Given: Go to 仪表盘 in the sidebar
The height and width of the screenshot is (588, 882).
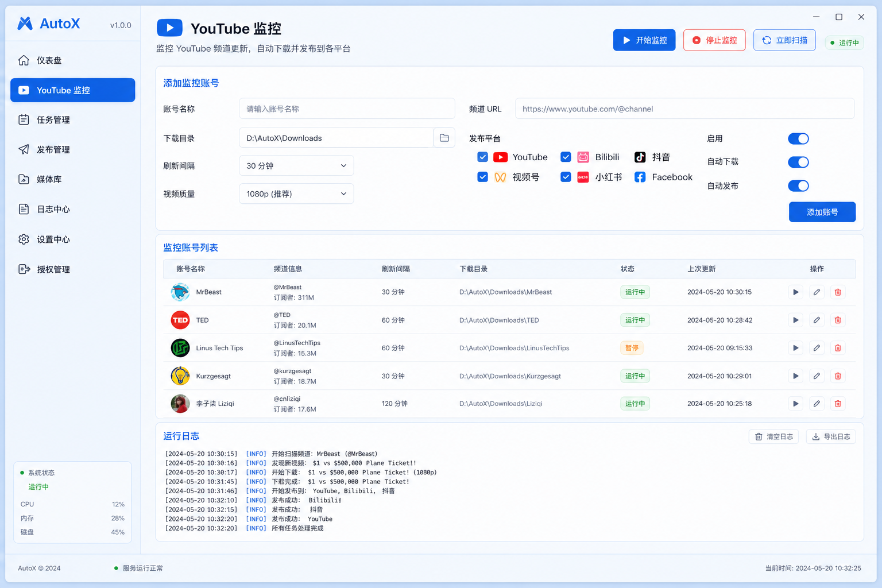Looking at the screenshot, I should point(73,60).
